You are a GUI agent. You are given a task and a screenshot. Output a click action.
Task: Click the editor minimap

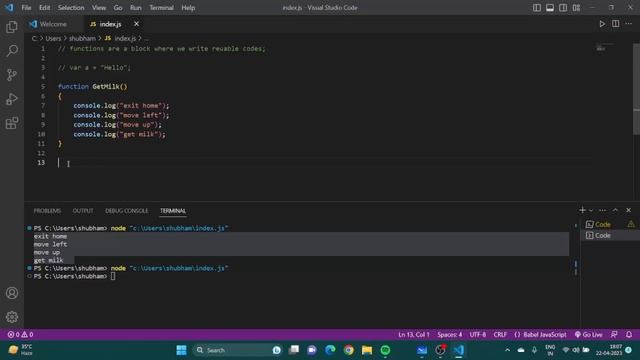[605, 47]
